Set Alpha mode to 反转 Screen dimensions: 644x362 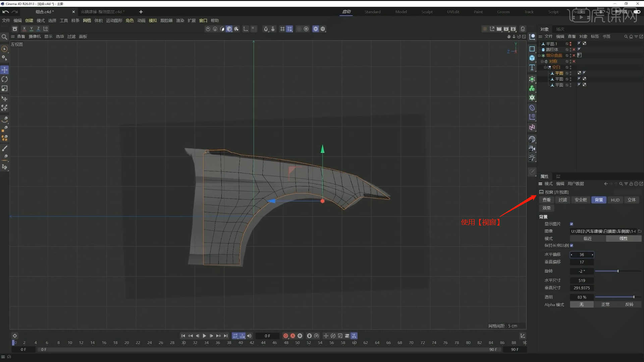tap(630, 304)
